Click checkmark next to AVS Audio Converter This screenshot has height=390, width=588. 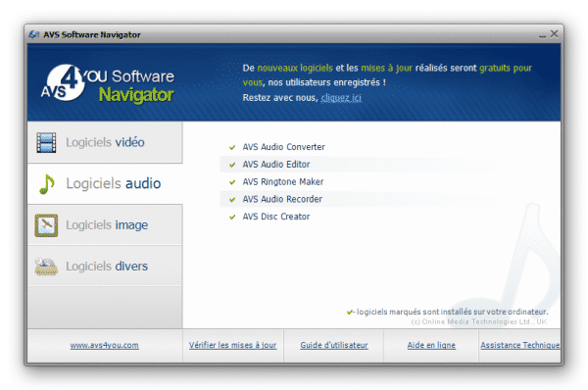(232, 147)
